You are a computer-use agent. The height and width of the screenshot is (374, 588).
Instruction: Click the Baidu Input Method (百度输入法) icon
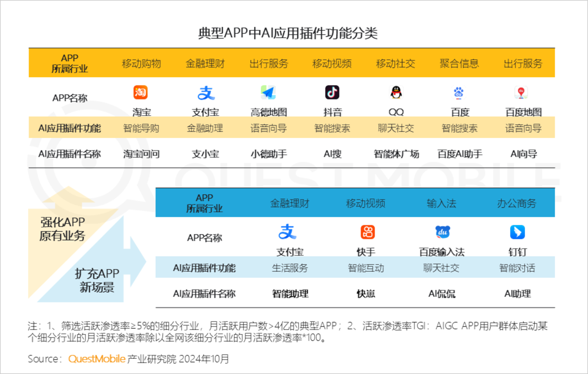442,232
